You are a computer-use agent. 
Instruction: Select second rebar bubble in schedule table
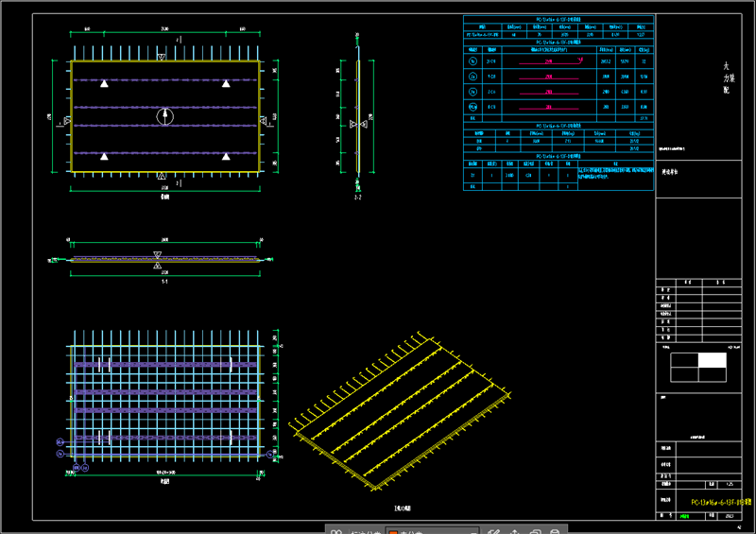click(473, 77)
